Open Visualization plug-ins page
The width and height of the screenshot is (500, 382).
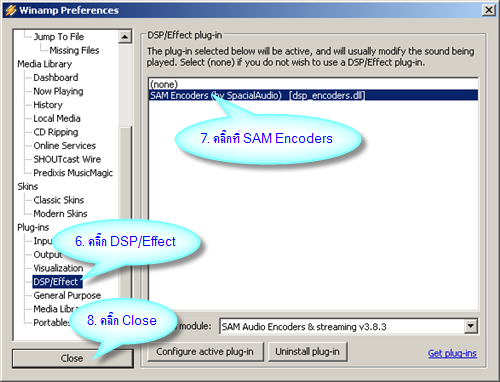tap(58, 268)
